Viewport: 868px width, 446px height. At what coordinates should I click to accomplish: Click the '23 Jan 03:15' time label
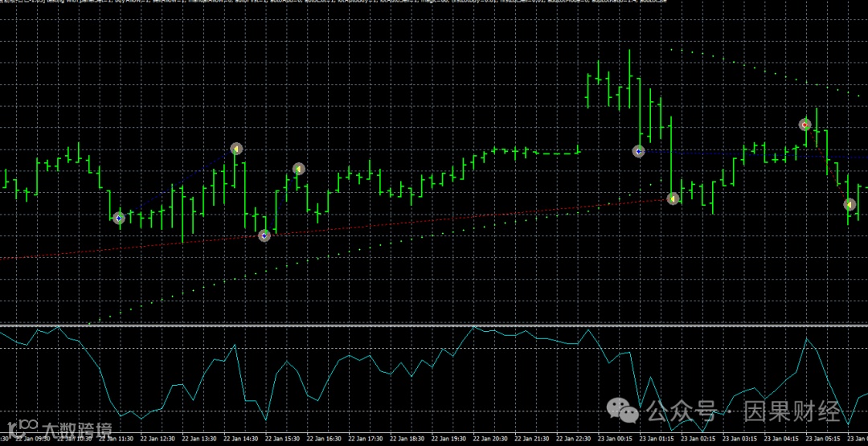coord(740,439)
